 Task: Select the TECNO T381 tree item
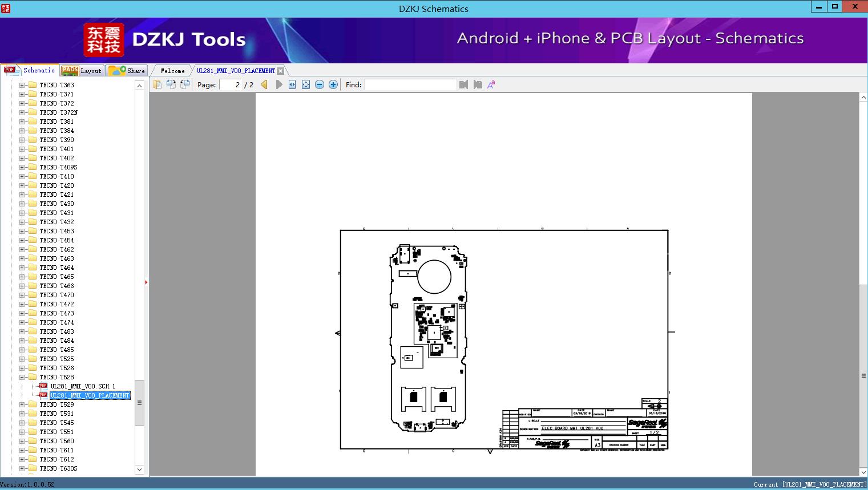point(56,122)
